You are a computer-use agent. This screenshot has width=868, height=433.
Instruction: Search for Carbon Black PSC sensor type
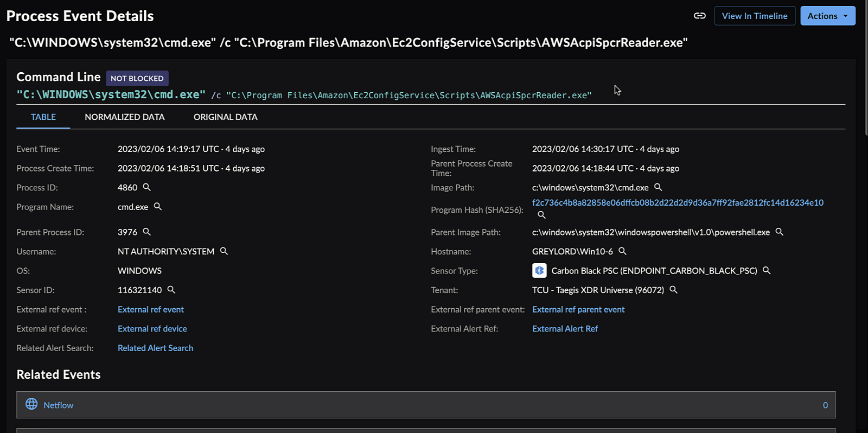click(x=767, y=270)
